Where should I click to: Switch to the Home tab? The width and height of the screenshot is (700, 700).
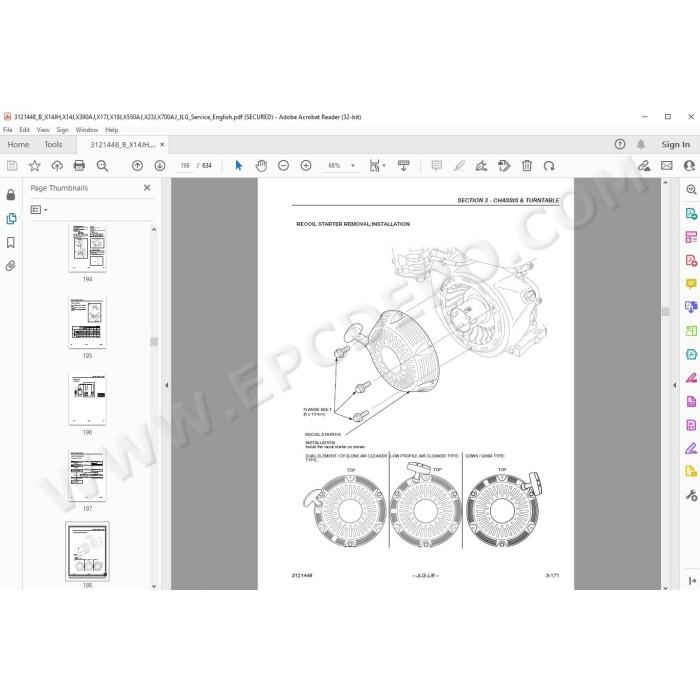(x=18, y=144)
